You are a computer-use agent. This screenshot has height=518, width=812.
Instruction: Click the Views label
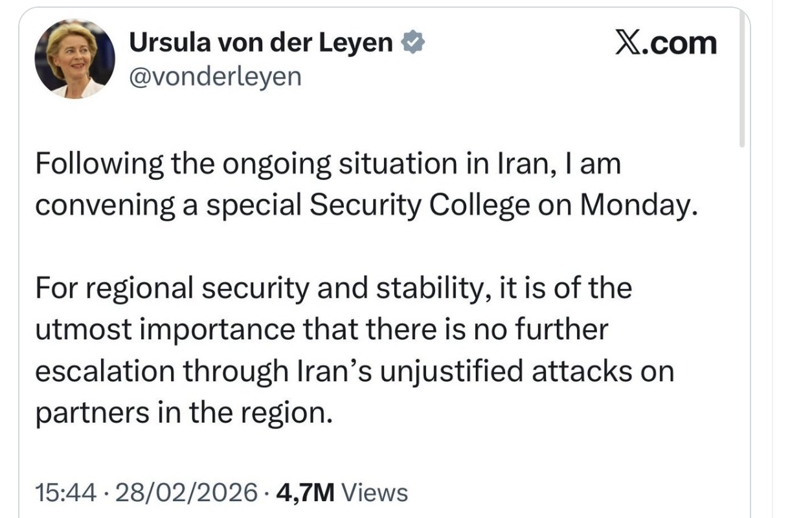point(374,493)
